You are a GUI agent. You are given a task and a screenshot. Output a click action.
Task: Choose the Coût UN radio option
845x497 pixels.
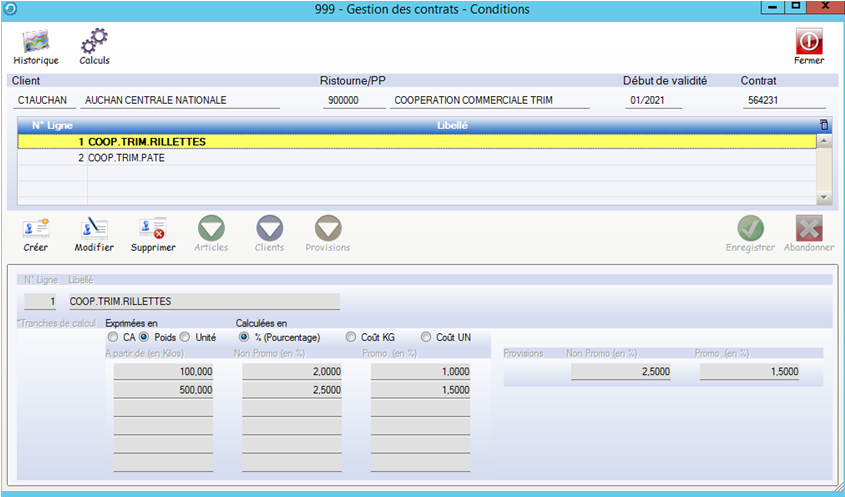pos(426,337)
